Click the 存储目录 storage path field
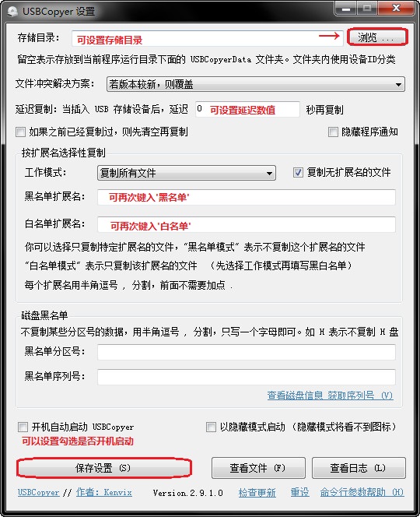 click(x=208, y=39)
